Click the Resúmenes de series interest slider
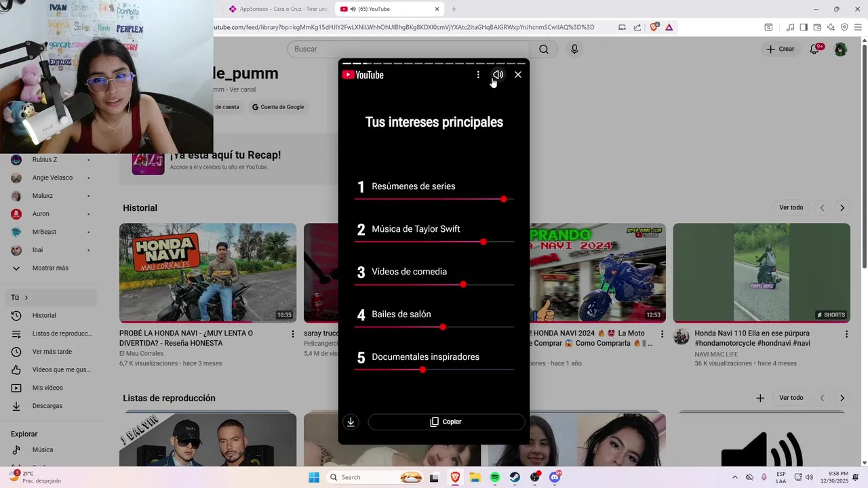 (x=434, y=199)
